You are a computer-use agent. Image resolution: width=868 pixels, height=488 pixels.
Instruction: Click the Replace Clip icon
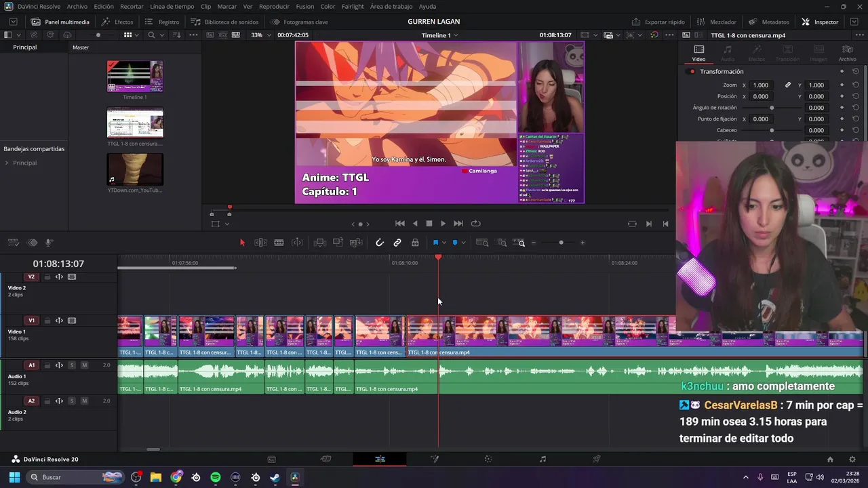356,243
